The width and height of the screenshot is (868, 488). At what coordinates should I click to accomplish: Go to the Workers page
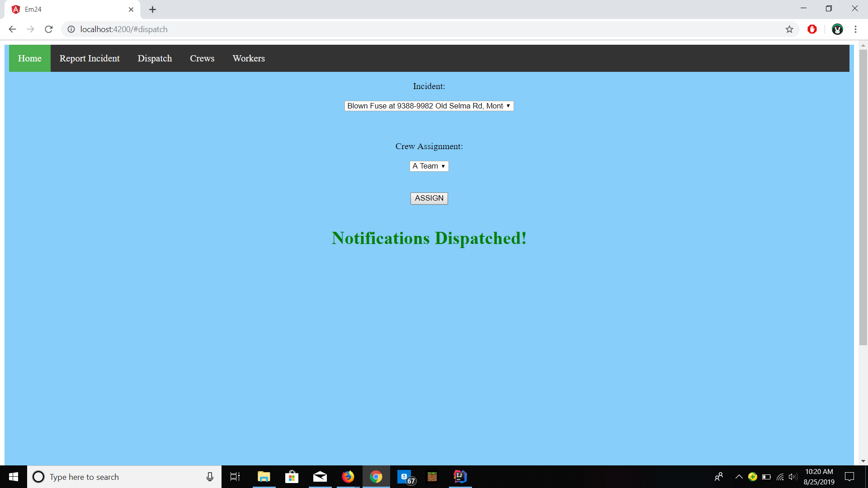coord(249,58)
